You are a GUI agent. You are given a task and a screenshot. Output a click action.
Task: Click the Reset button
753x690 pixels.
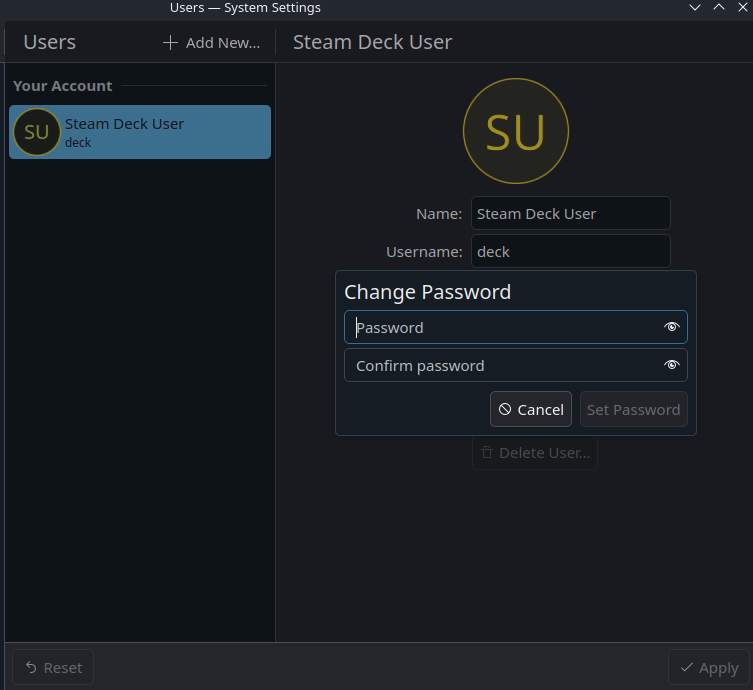pos(53,667)
